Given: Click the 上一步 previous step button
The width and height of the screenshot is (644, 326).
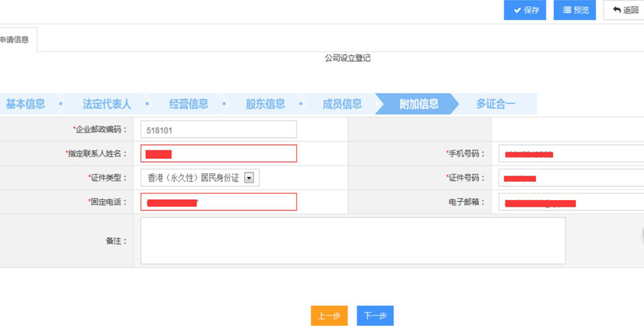Looking at the screenshot, I should point(329,316).
